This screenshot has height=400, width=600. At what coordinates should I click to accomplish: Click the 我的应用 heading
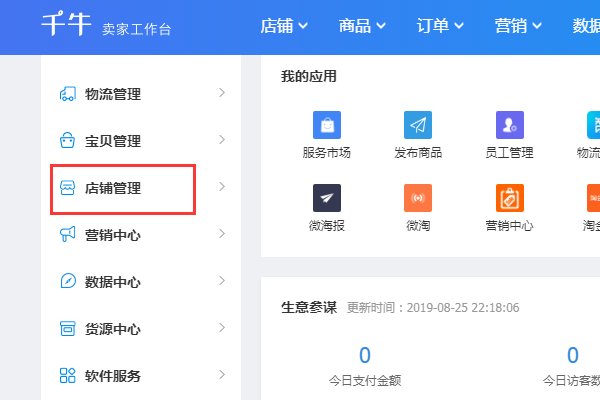tap(309, 76)
